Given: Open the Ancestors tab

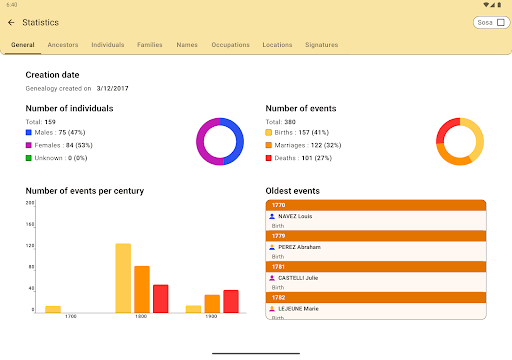Looking at the screenshot, I should click(63, 45).
